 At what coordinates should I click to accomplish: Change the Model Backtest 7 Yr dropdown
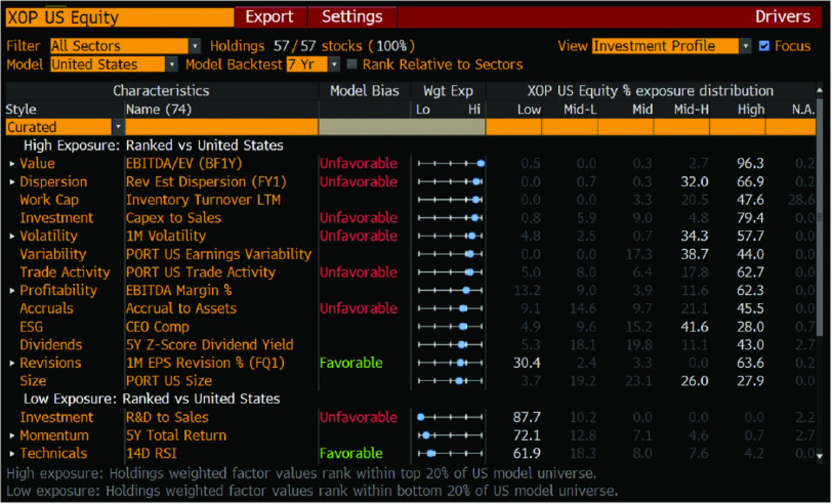pos(336,65)
